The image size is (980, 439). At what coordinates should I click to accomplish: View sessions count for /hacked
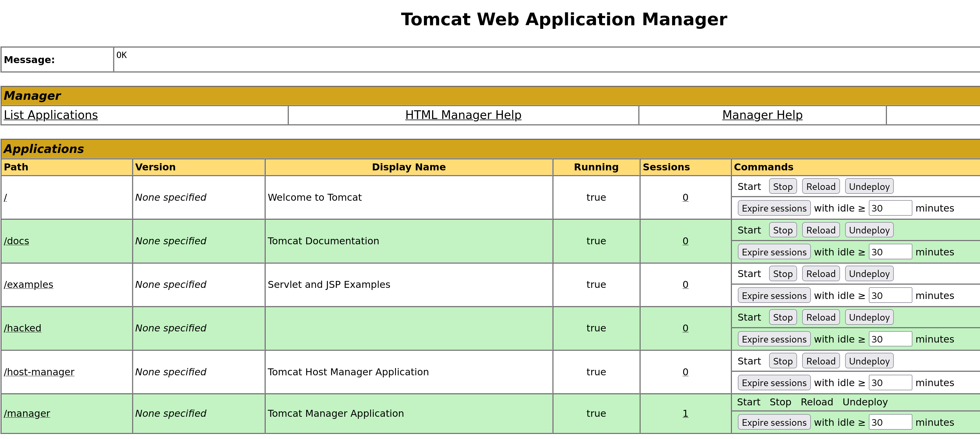pyautogui.click(x=685, y=328)
